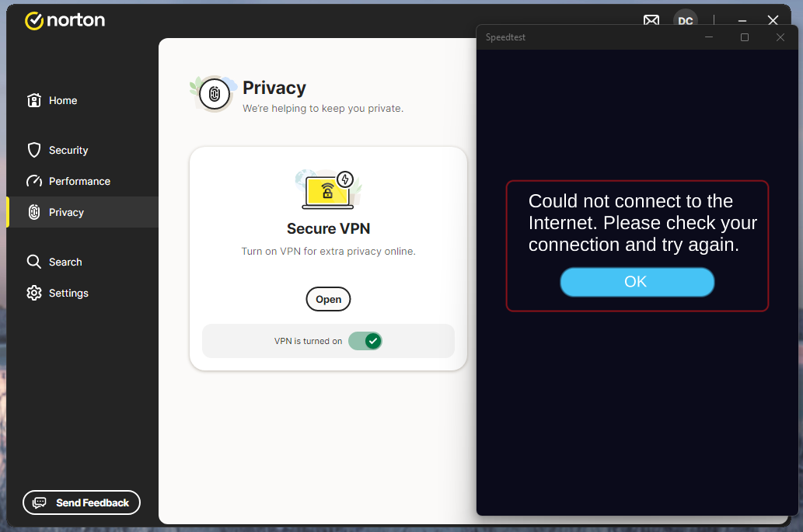Maximize the Speedtest window
The image size is (803, 532).
(x=745, y=37)
